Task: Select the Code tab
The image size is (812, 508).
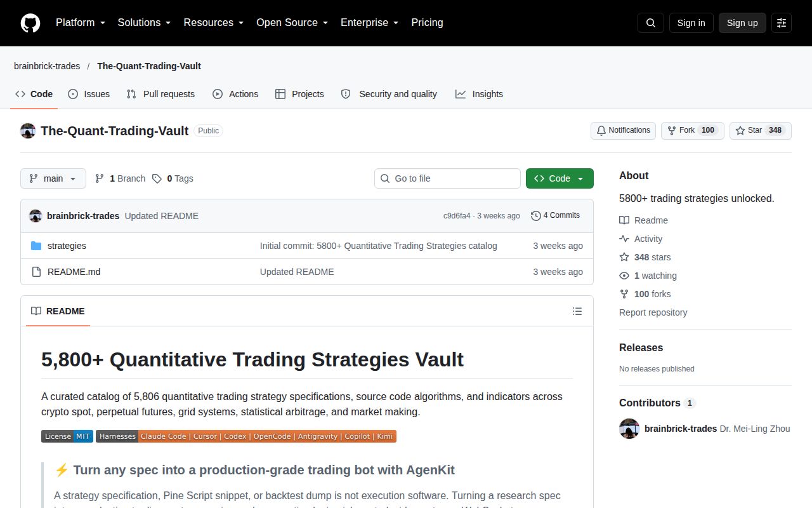Action: point(34,94)
